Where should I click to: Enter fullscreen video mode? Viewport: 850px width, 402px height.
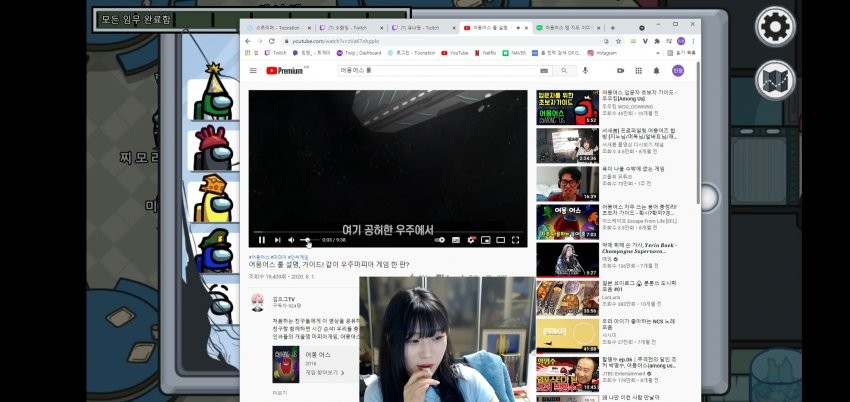[516, 240]
